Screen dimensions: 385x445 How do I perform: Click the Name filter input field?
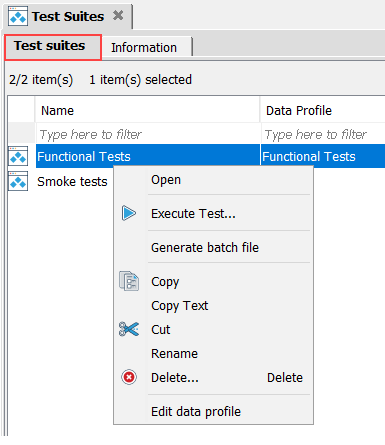(x=148, y=134)
